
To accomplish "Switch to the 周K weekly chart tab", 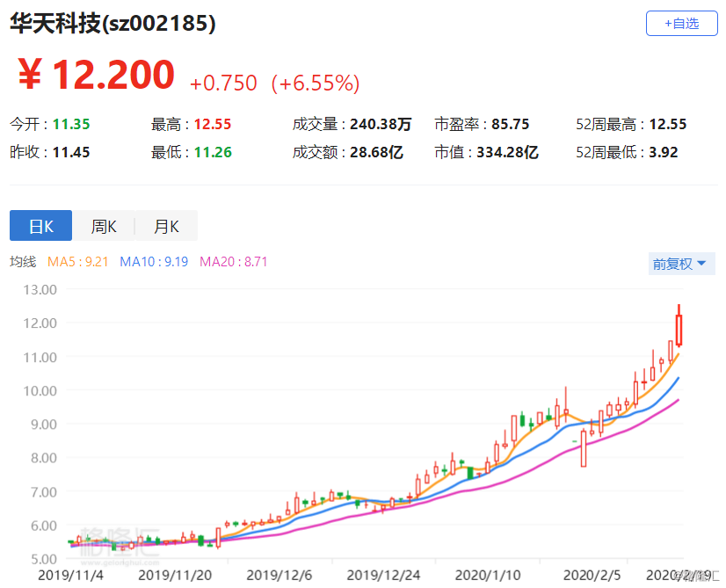I will (103, 226).
